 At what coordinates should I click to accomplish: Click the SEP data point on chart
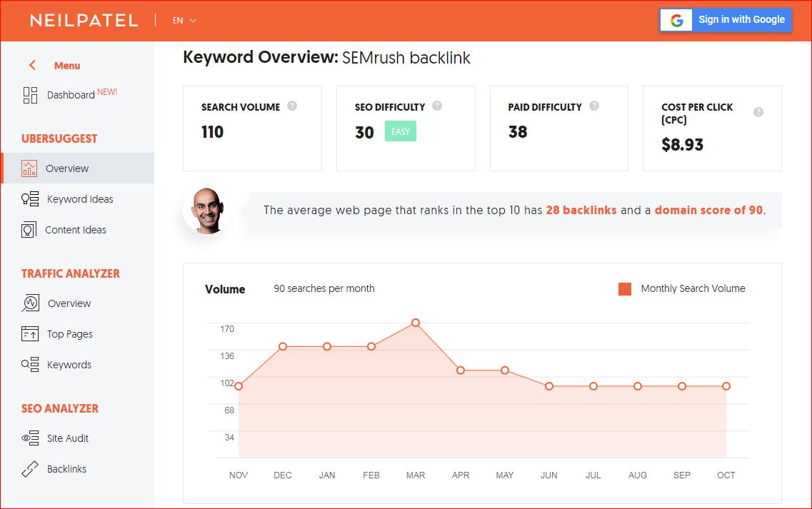click(682, 385)
